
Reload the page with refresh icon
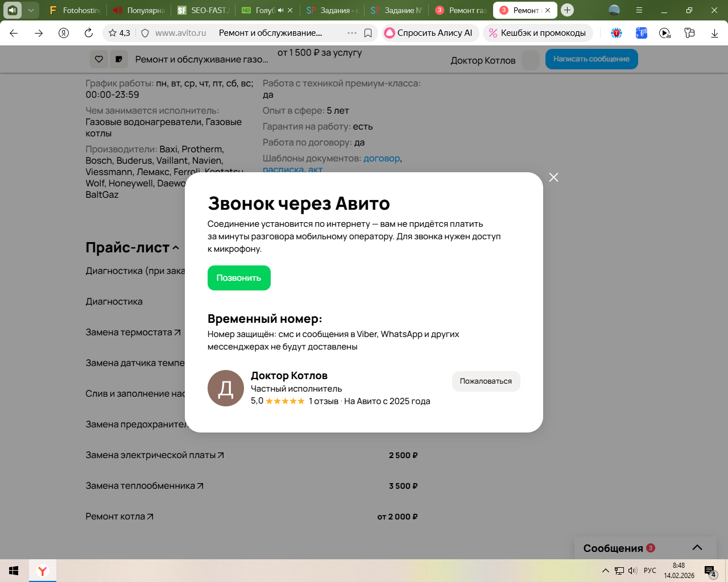click(x=89, y=33)
